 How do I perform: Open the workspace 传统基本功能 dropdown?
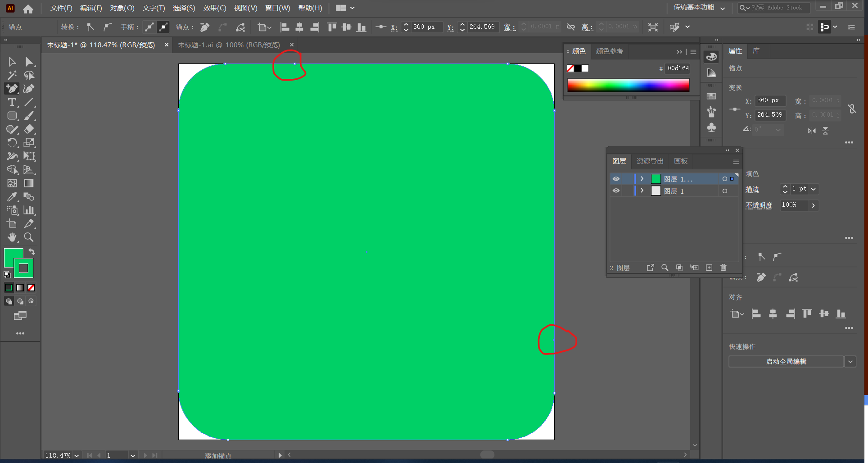click(x=723, y=8)
